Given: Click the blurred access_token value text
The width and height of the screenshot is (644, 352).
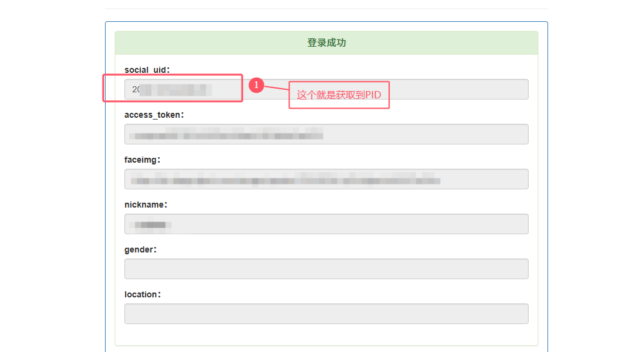Looking at the screenshot, I should click(x=228, y=134).
